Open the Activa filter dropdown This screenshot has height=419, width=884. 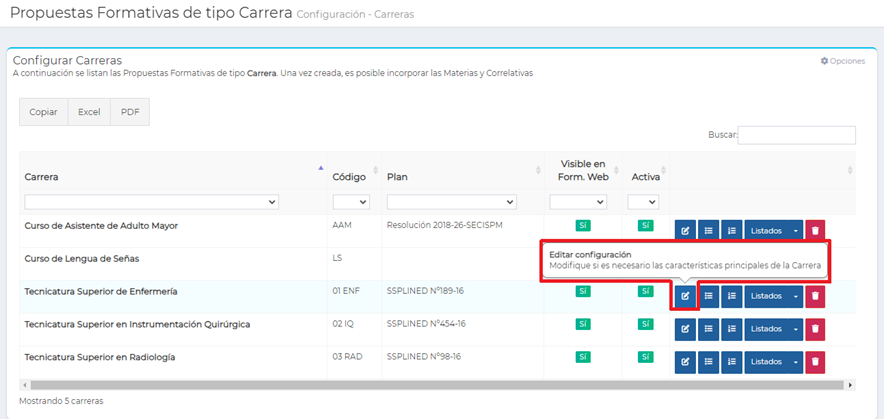point(643,201)
